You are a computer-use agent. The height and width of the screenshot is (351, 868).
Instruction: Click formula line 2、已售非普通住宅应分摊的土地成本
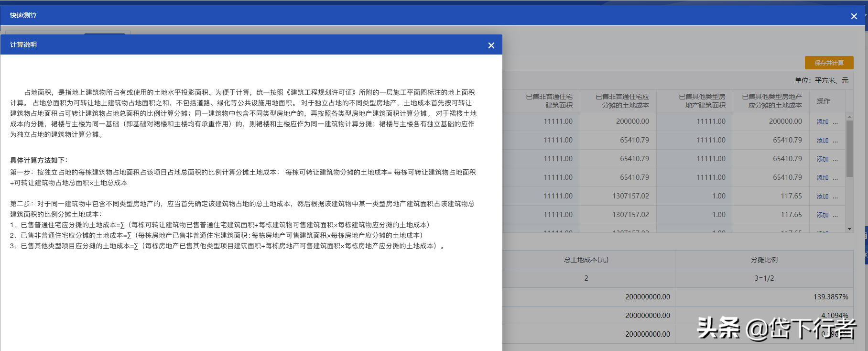coord(217,235)
